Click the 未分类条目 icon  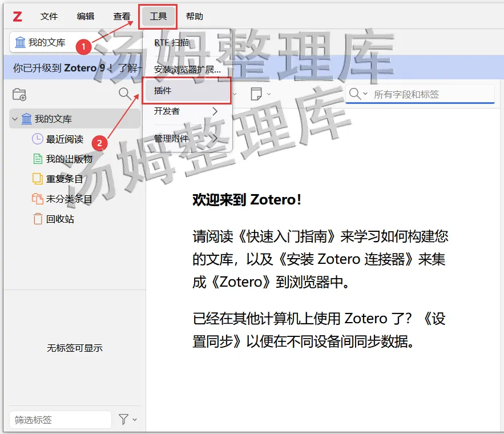(x=38, y=199)
